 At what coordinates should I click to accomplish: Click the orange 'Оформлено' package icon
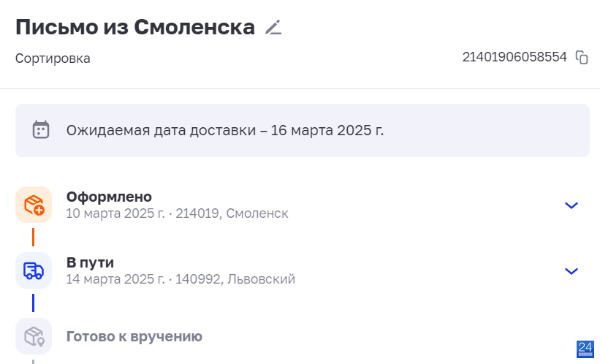click(x=34, y=205)
